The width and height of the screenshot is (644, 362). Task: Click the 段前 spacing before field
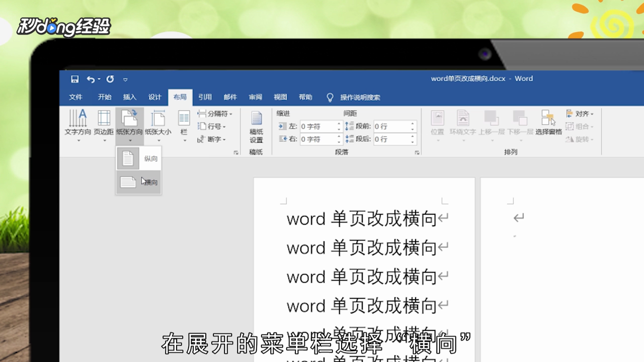click(392, 126)
